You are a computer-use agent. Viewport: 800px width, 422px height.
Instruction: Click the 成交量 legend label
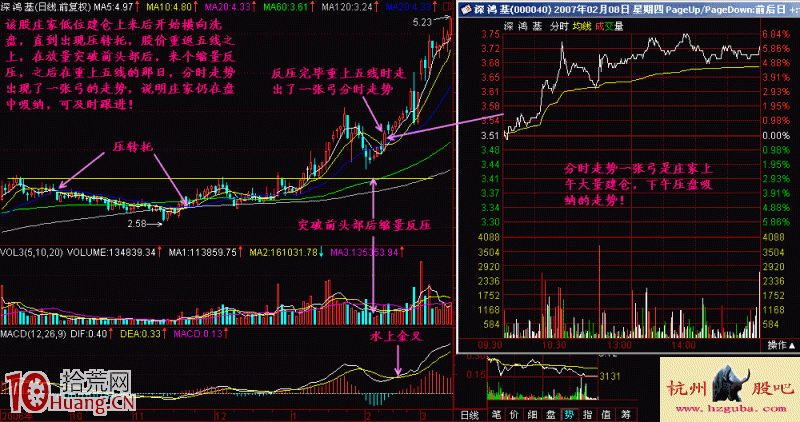tap(609, 26)
